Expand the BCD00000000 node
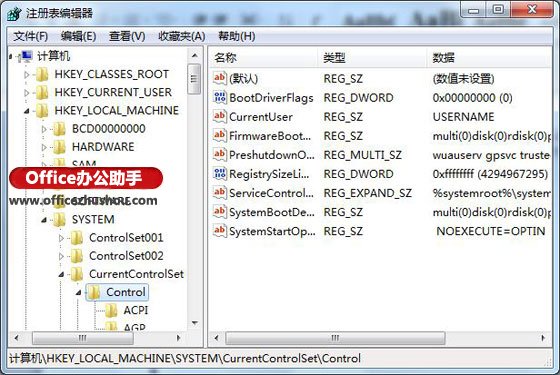The image size is (560, 375). 44,129
